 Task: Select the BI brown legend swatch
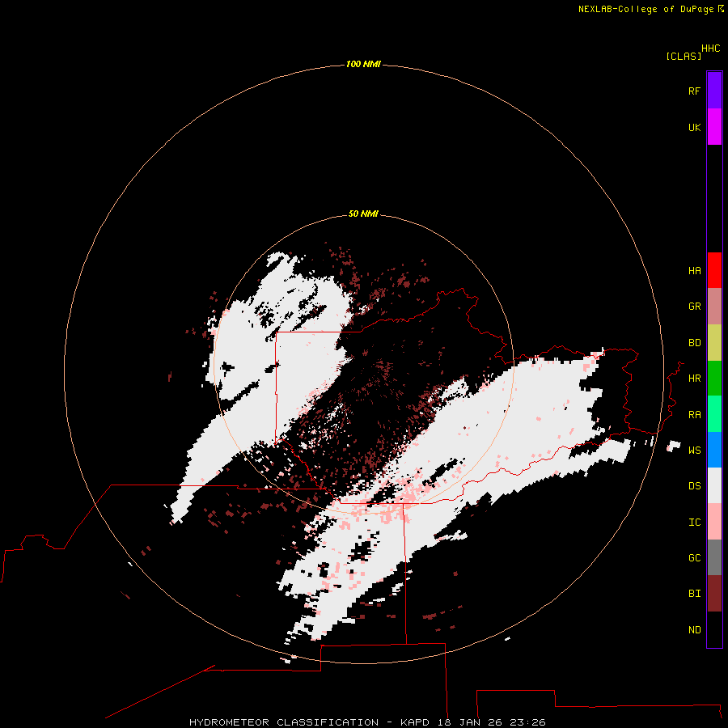(714, 594)
